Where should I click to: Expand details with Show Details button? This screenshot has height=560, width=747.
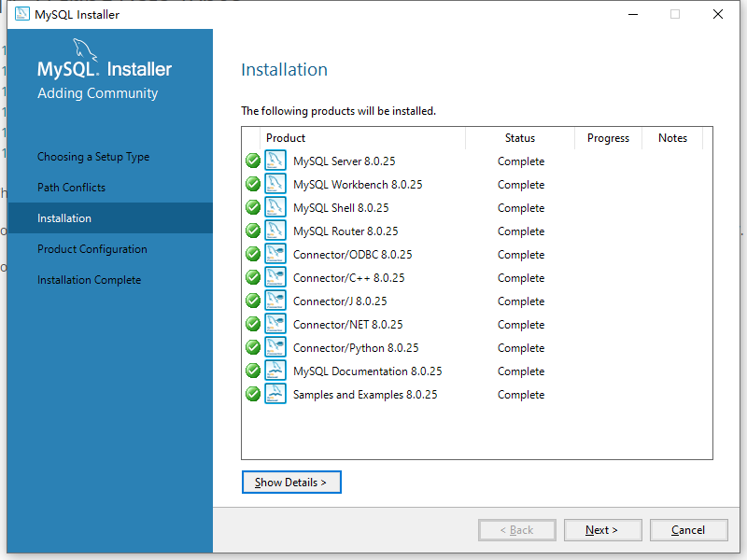point(291,483)
